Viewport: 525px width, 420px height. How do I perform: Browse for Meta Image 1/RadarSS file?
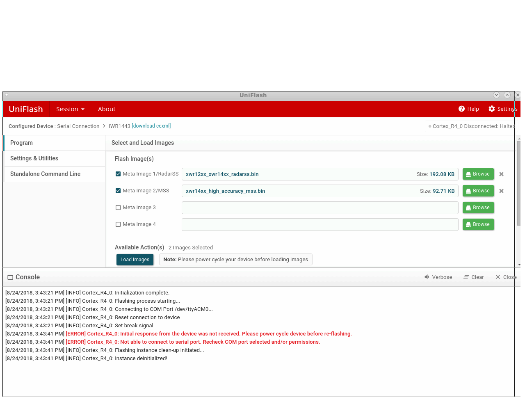pyautogui.click(x=478, y=174)
